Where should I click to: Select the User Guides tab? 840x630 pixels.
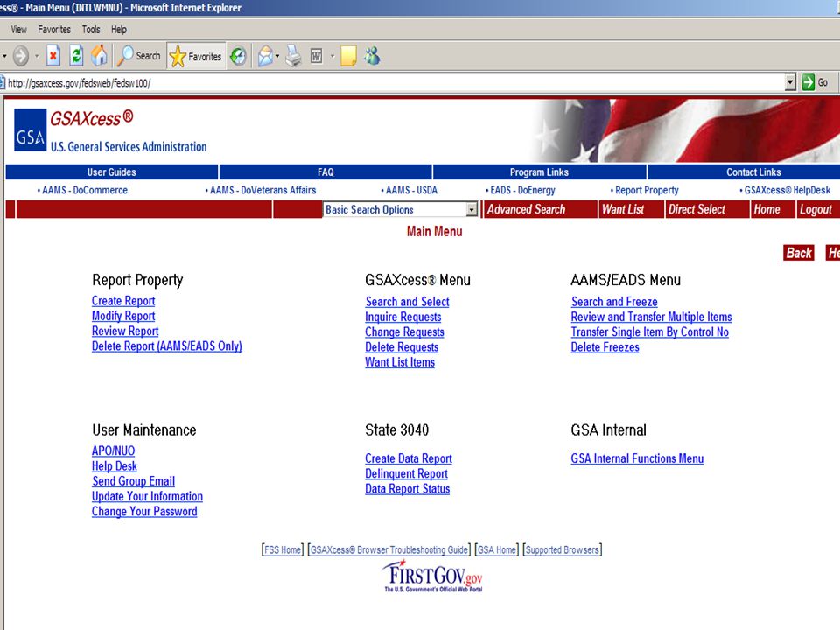tap(111, 172)
